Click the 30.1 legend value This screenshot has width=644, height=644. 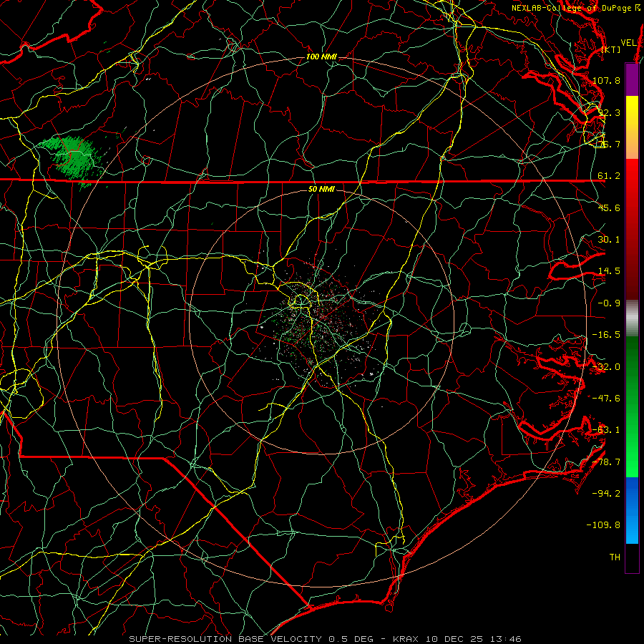[x=609, y=240]
